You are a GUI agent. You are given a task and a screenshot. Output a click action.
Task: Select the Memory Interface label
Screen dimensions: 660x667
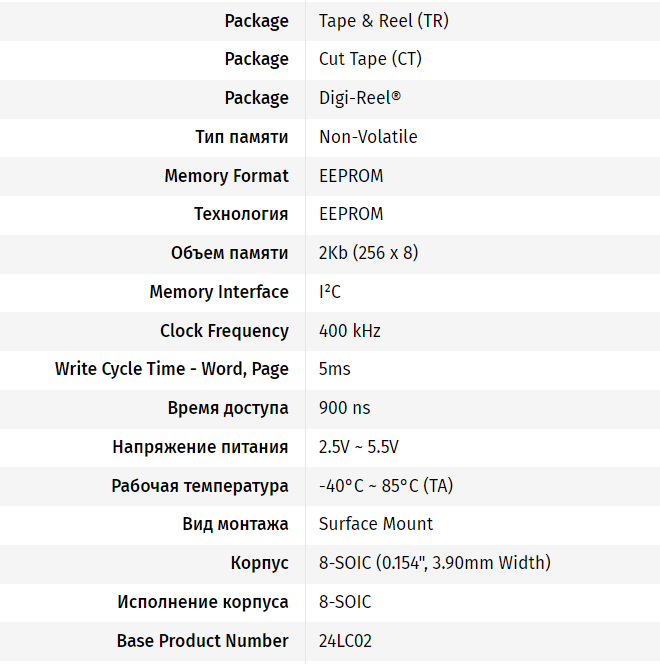(219, 292)
